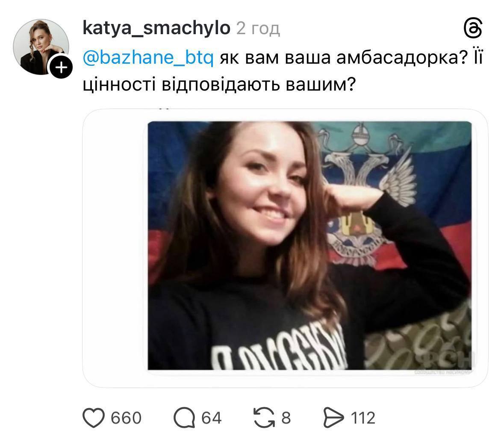The image size is (504, 447).
Task: Open comments via the speech bubble icon
Action: pos(184,418)
